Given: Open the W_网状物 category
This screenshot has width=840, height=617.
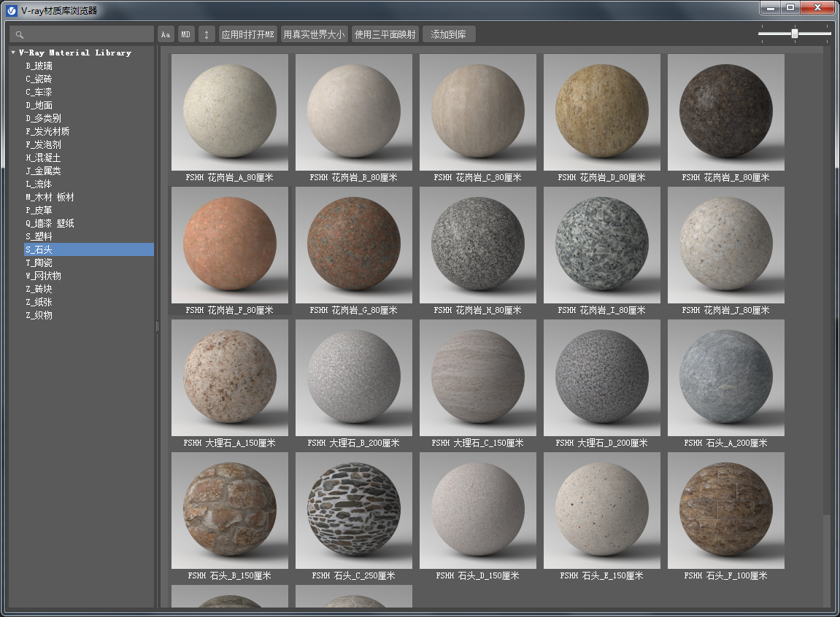Looking at the screenshot, I should pyautogui.click(x=43, y=276).
